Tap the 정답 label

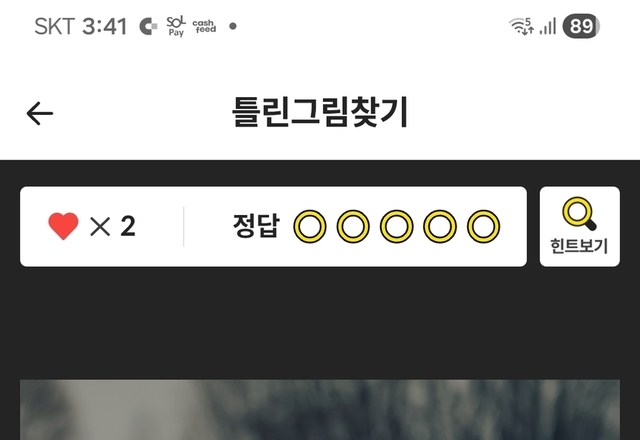pos(256,226)
